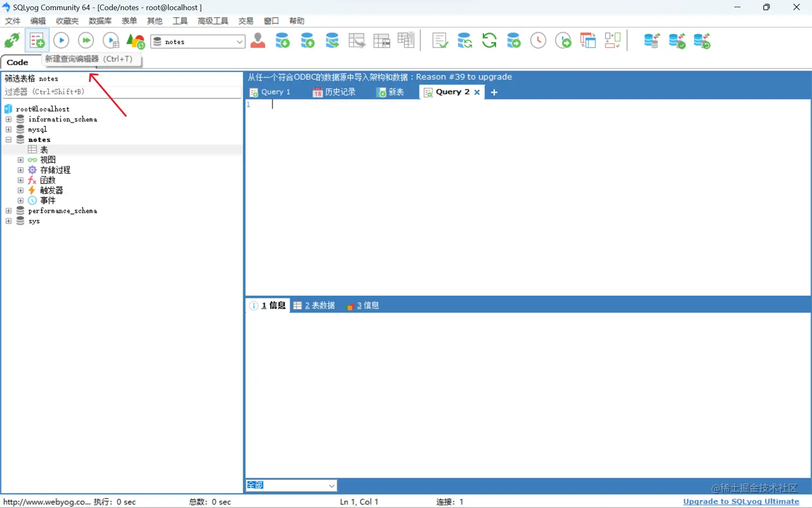The height and width of the screenshot is (508, 812).
Task: Expand the 函数 folder
Action: pos(20,180)
